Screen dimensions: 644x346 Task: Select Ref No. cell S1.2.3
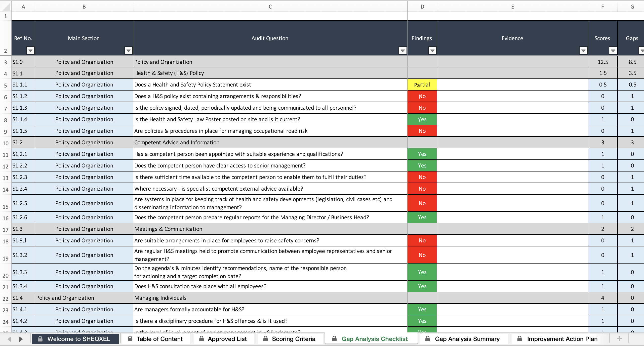[x=23, y=177]
